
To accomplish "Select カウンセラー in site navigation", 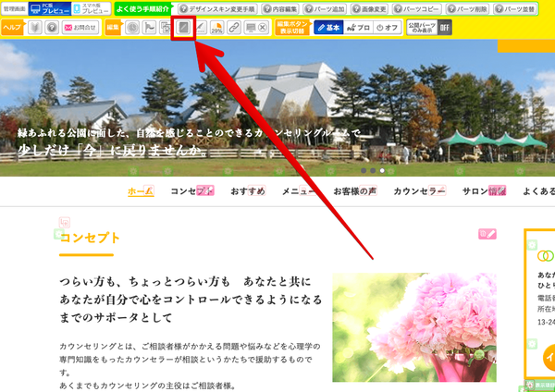I will click(x=419, y=191).
